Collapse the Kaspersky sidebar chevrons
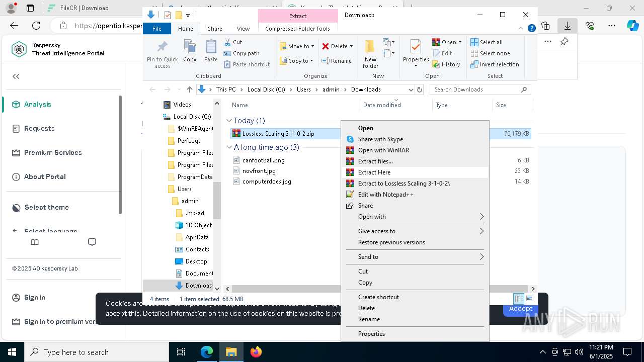The height and width of the screenshot is (362, 644). pos(16,76)
